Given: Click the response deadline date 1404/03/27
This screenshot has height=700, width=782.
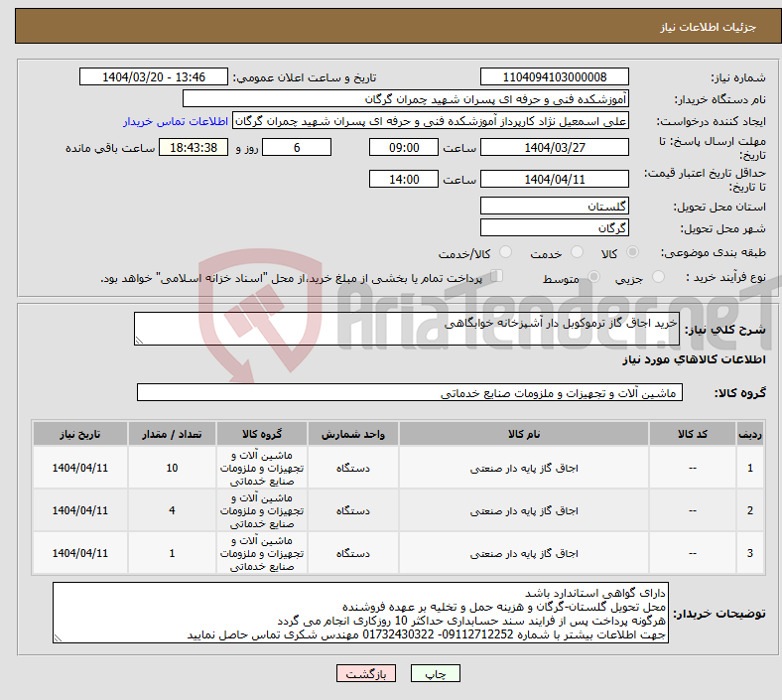Looking at the screenshot, I should point(555,147).
